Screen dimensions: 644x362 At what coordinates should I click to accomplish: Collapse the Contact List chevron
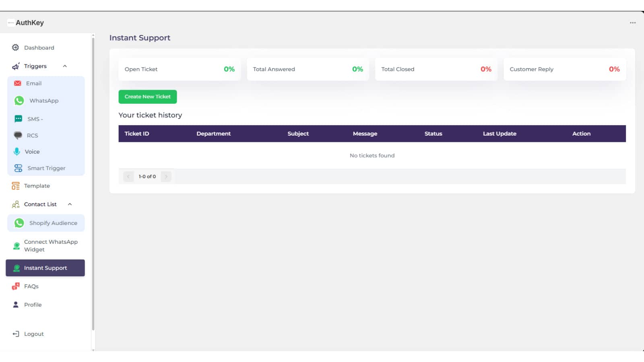pyautogui.click(x=70, y=204)
